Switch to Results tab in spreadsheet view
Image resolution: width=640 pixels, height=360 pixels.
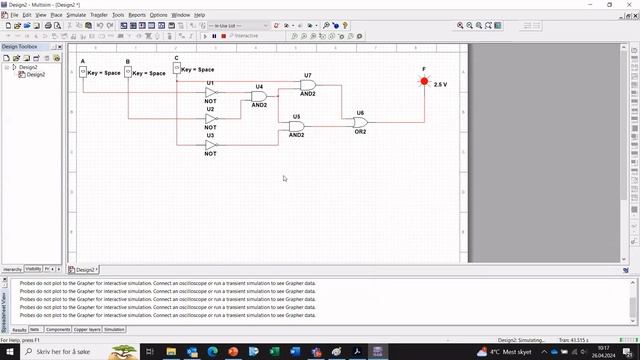click(x=19, y=329)
